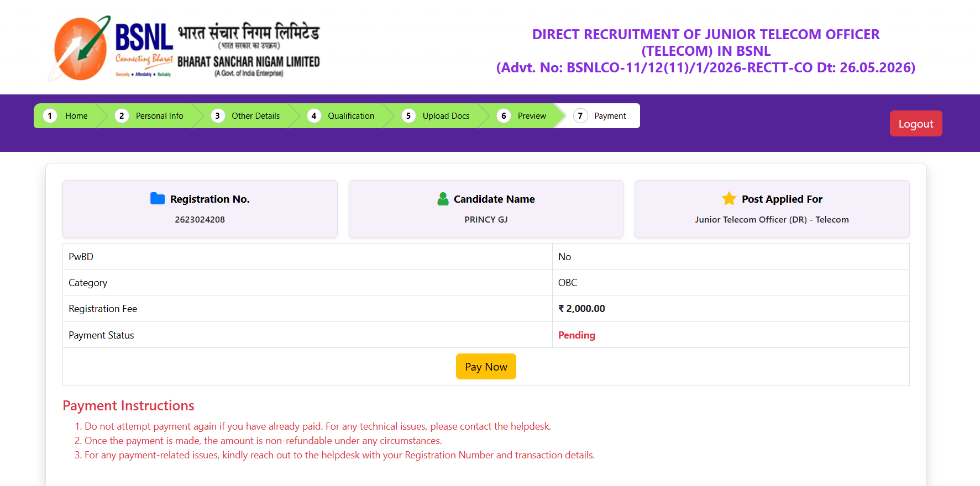Switch to the Qualification step
Screen dimensions: 980x486
click(x=351, y=116)
